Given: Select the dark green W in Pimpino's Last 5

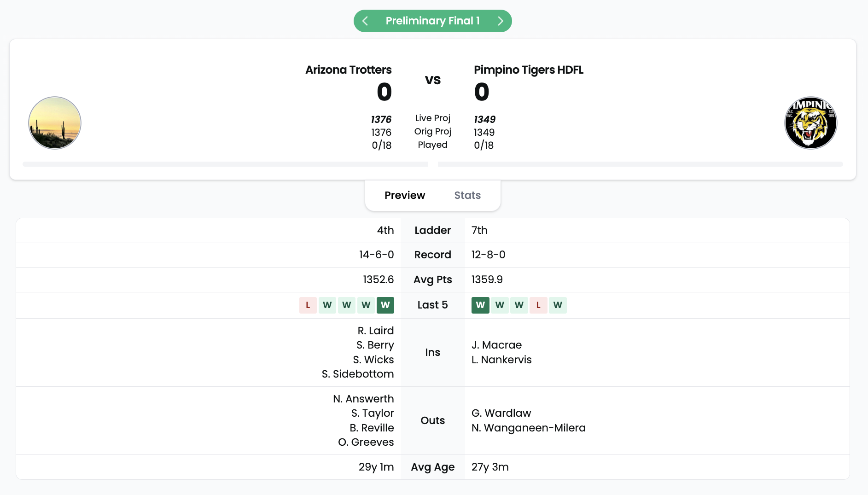Looking at the screenshot, I should [x=480, y=305].
